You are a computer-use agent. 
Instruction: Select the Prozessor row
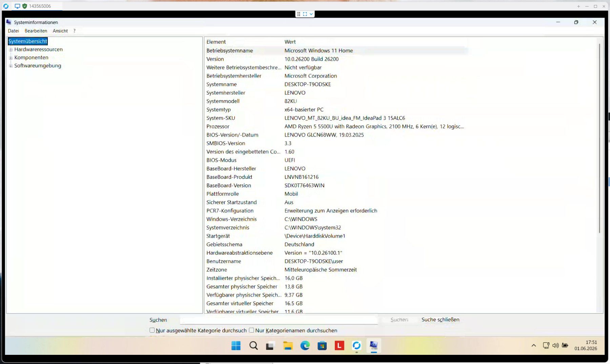336,127
